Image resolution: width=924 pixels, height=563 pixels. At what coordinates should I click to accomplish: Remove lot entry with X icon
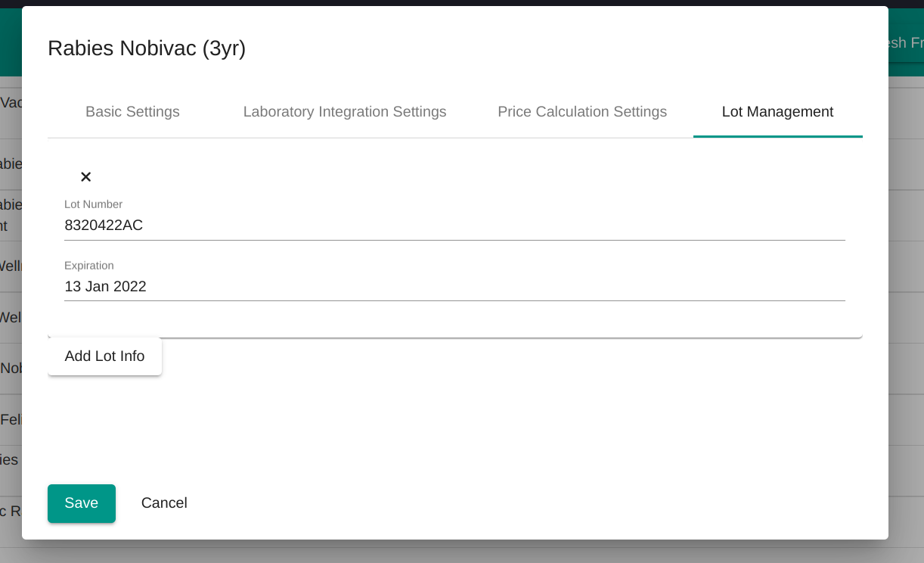[x=86, y=176]
